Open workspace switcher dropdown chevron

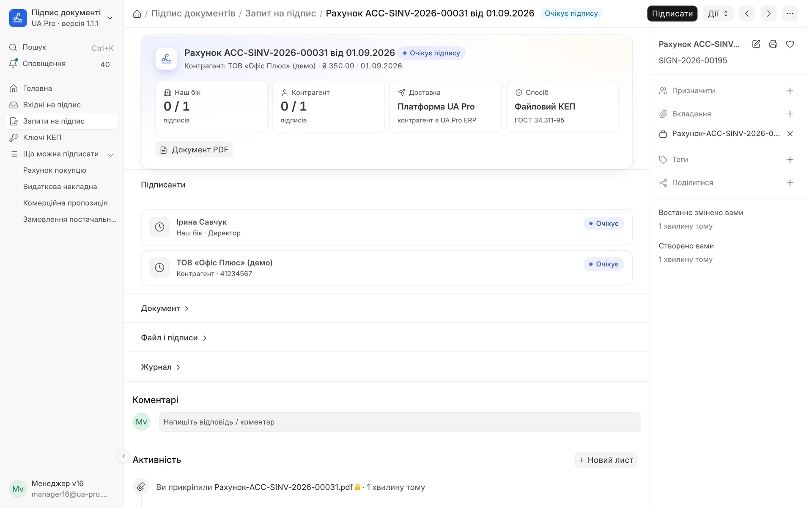(110, 18)
